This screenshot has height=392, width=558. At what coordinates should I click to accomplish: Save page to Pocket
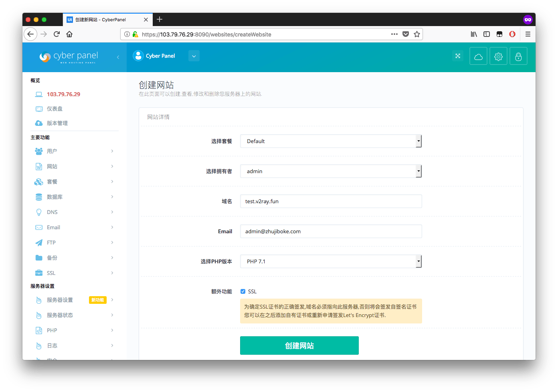(x=406, y=34)
